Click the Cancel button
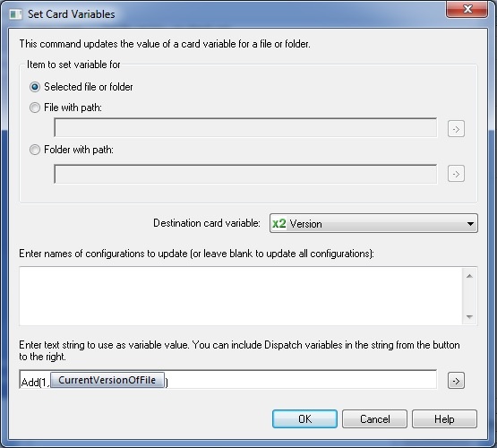The width and height of the screenshot is (497, 448). (x=374, y=418)
